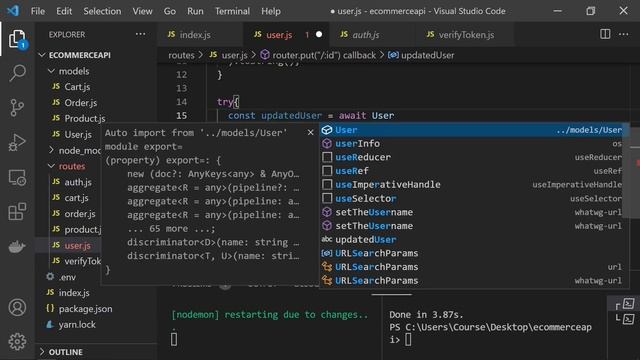This screenshot has height=360, width=640.
Task: Click the user.js breadcrumb segment
Action: coord(229,55)
